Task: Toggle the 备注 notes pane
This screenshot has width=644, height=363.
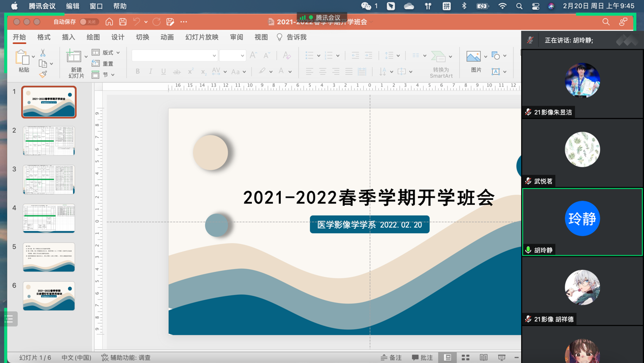Action: pos(391,357)
